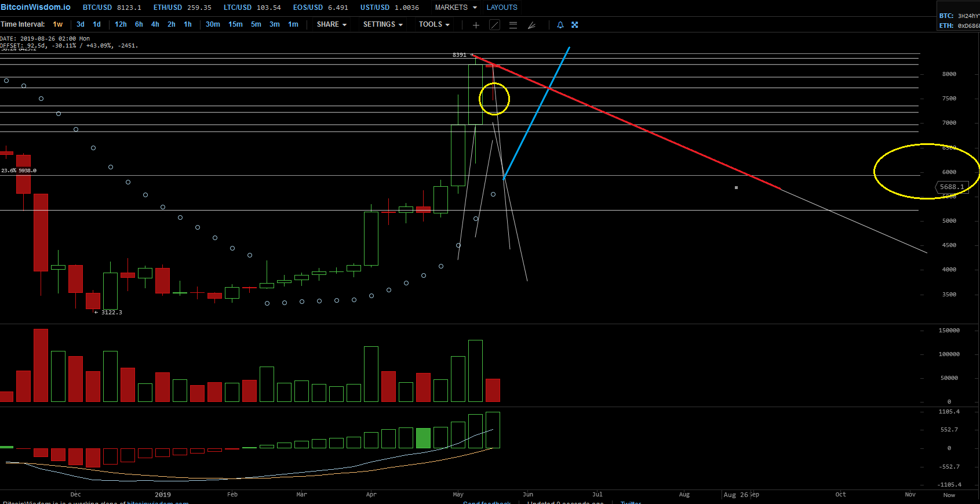Expand the MARKETS dropdown
980x504 pixels.
pos(456,8)
